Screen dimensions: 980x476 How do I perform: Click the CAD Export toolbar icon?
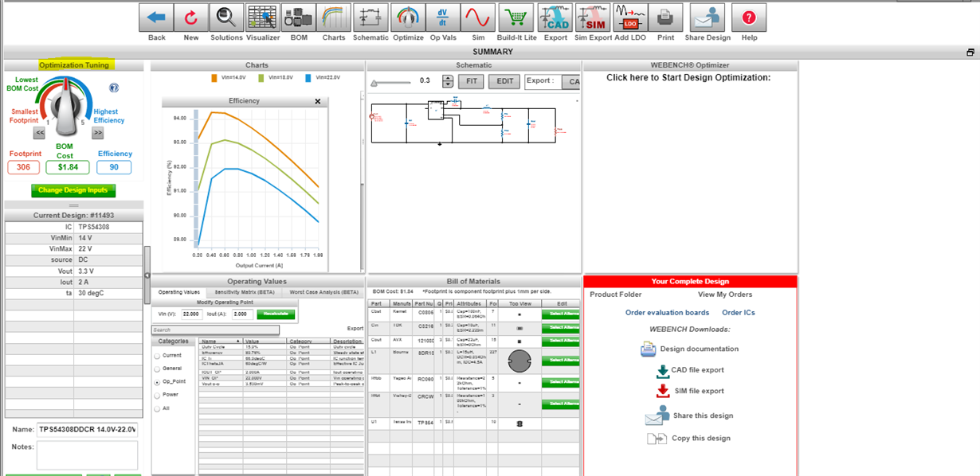pyautogui.click(x=555, y=18)
